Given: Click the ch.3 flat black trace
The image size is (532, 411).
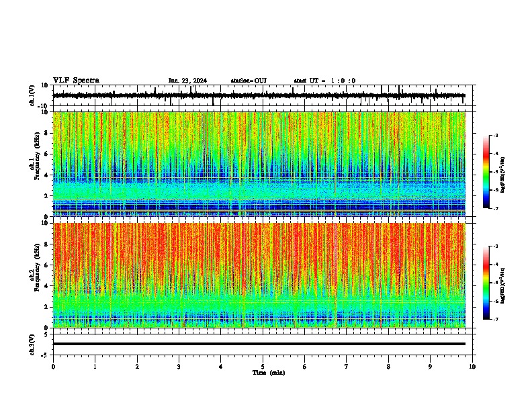Looking at the screenshot, I should coord(259,344).
